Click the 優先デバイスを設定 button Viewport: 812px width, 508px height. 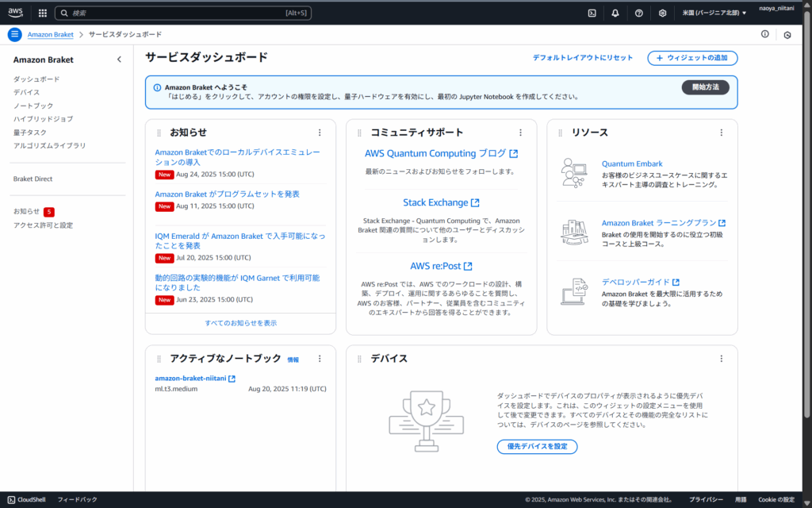tap(537, 446)
